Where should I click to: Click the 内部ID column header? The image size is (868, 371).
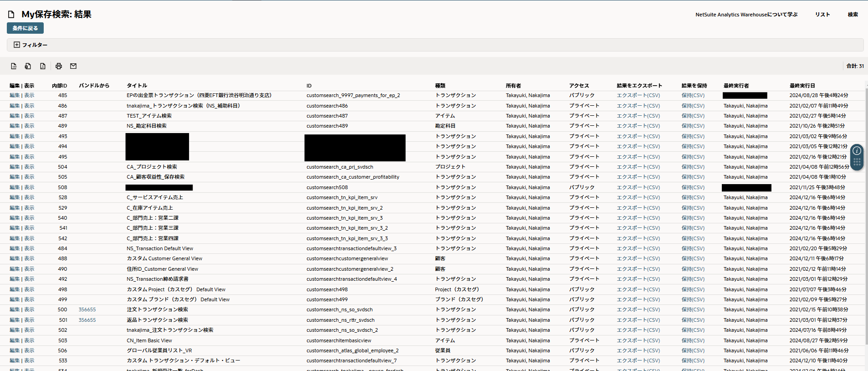pos(60,86)
